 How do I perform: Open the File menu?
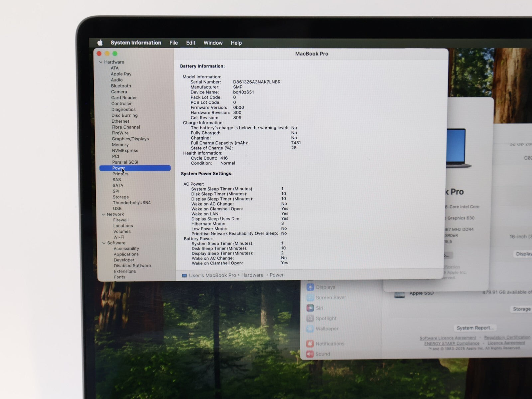[x=174, y=43]
